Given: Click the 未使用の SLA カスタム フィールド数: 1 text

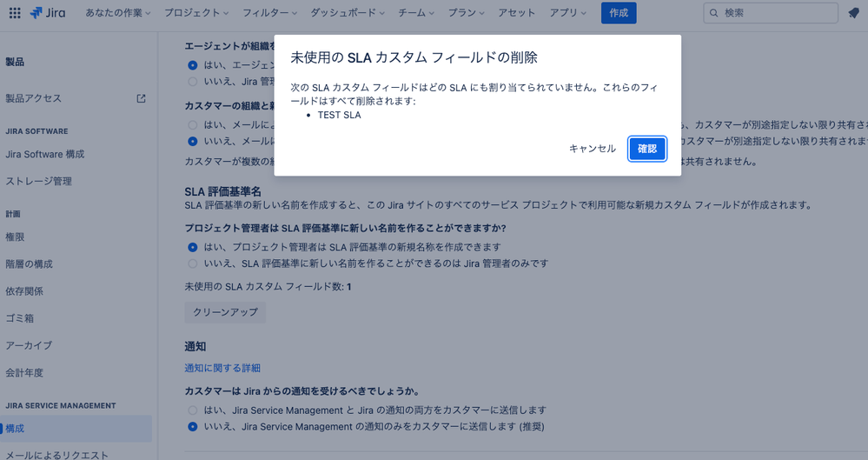Looking at the screenshot, I should (x=268, y=287).
